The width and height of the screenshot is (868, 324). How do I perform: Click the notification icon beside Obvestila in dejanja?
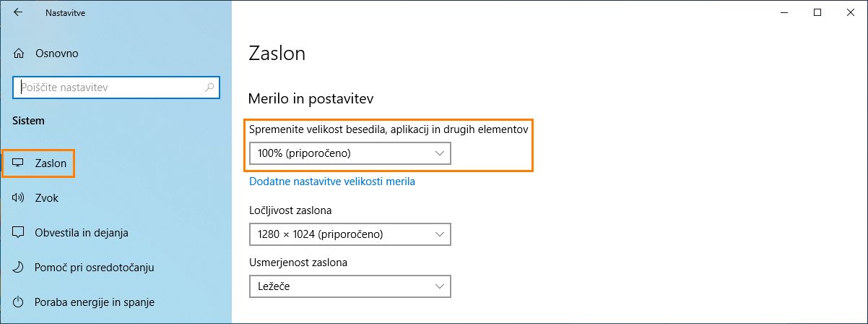[19, 233]
